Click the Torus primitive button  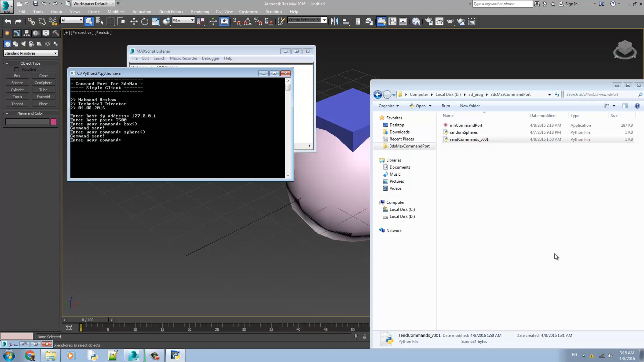[x=17, y=97]
